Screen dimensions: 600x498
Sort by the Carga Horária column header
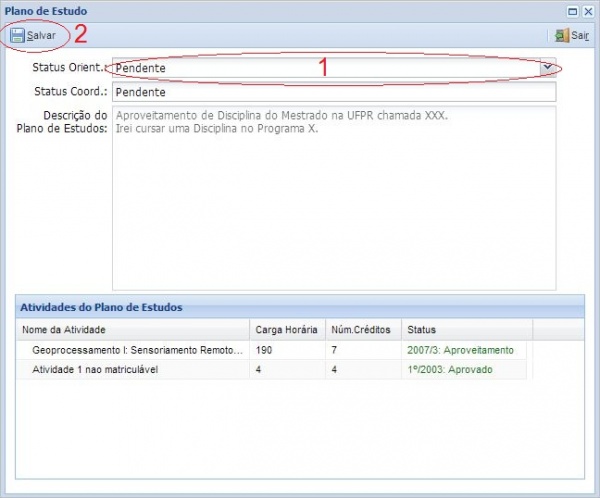tap(287, 330)
